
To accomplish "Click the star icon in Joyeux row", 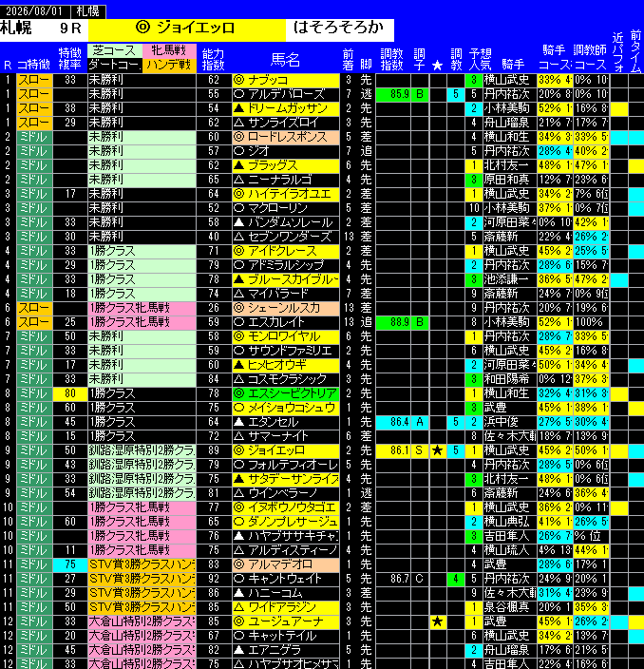I will point(437,450).
